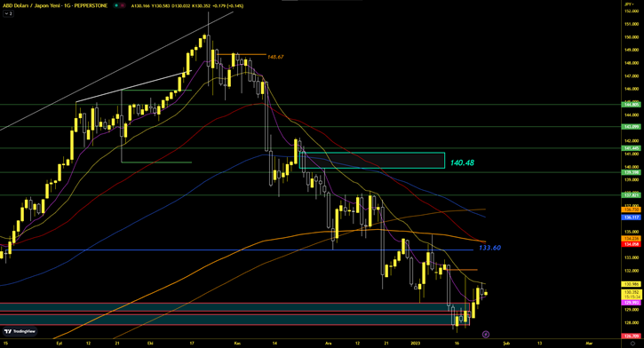Select the long white ascending trendline
644x348 pixels.
116,71
